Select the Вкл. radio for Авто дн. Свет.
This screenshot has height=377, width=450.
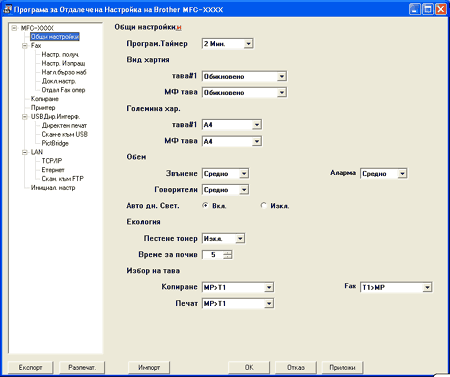click(x=205, y=205)
